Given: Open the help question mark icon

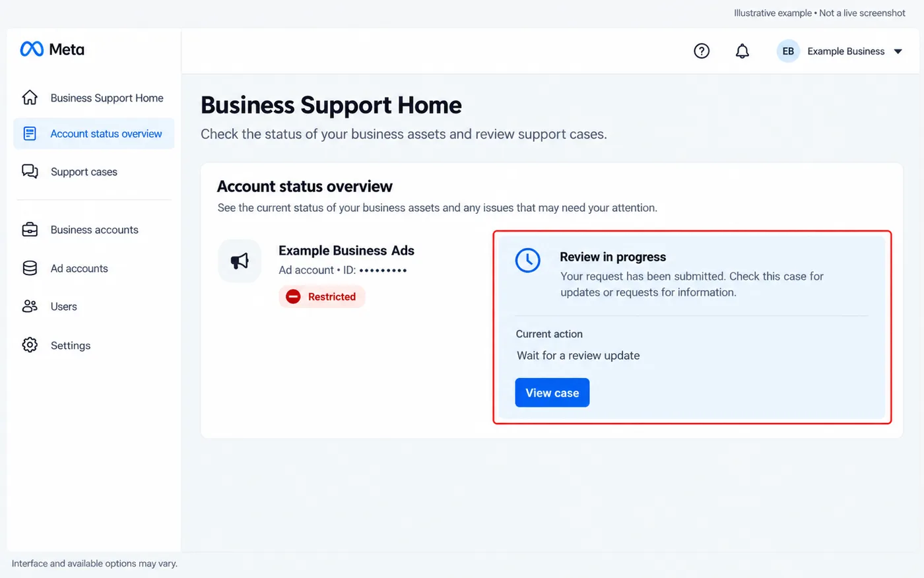Looking at the screenshot, I should point(702,51).
